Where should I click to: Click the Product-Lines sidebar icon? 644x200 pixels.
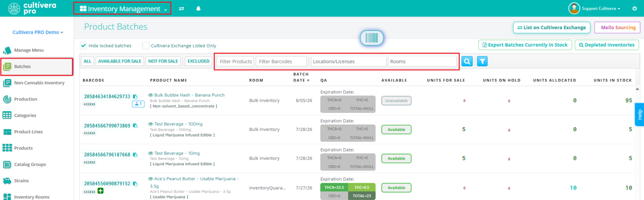pos(7,132)
